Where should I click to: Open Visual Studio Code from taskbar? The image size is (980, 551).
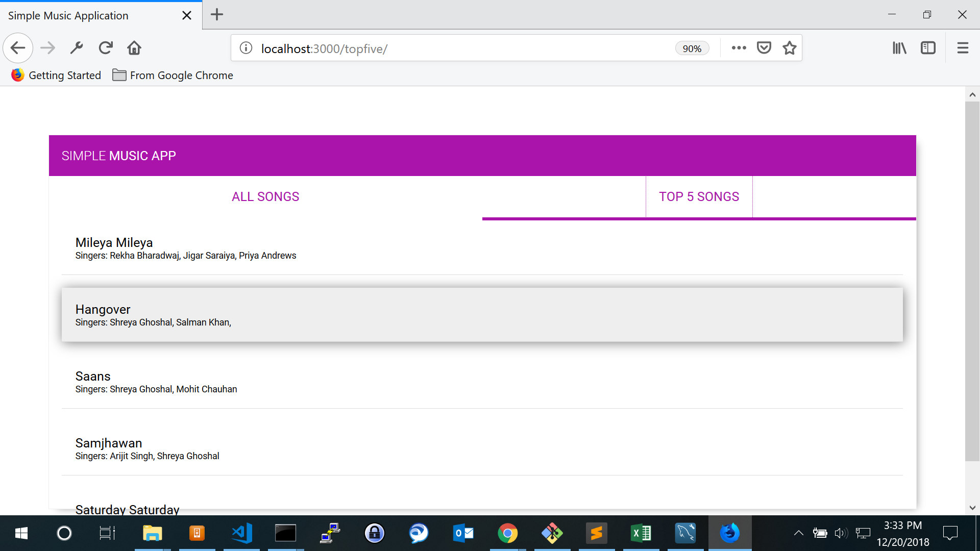click(241, 533)
